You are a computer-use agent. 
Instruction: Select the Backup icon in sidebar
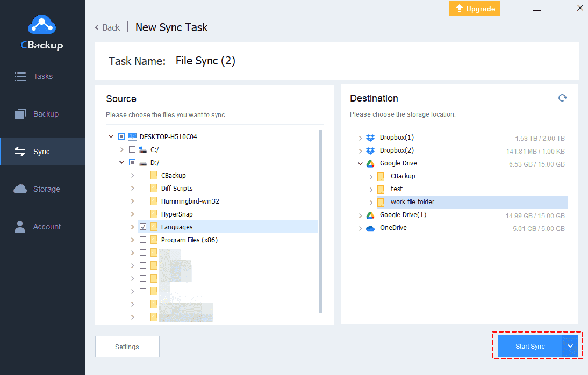[20, 113]
